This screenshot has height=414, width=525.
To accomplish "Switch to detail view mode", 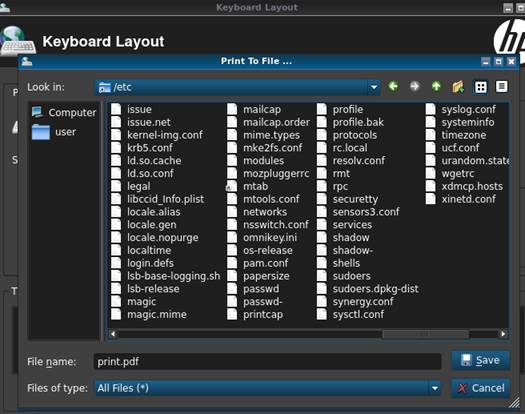I will pos(502,87).
